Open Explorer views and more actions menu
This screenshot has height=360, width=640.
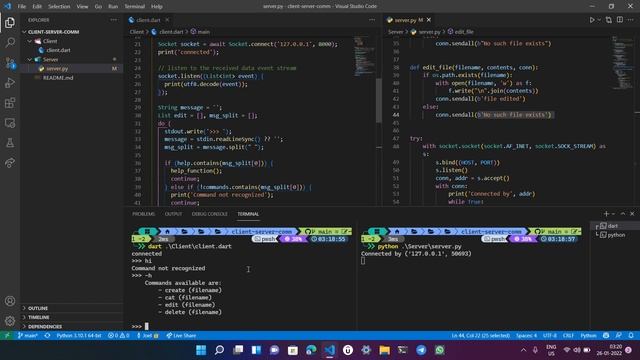(113, 20)
